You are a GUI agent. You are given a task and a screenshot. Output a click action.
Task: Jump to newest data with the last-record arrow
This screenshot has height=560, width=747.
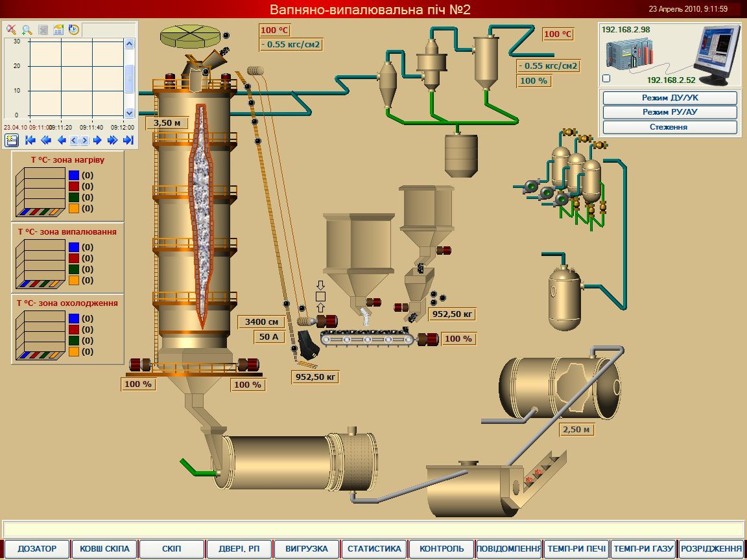click(x=128, y=139)
